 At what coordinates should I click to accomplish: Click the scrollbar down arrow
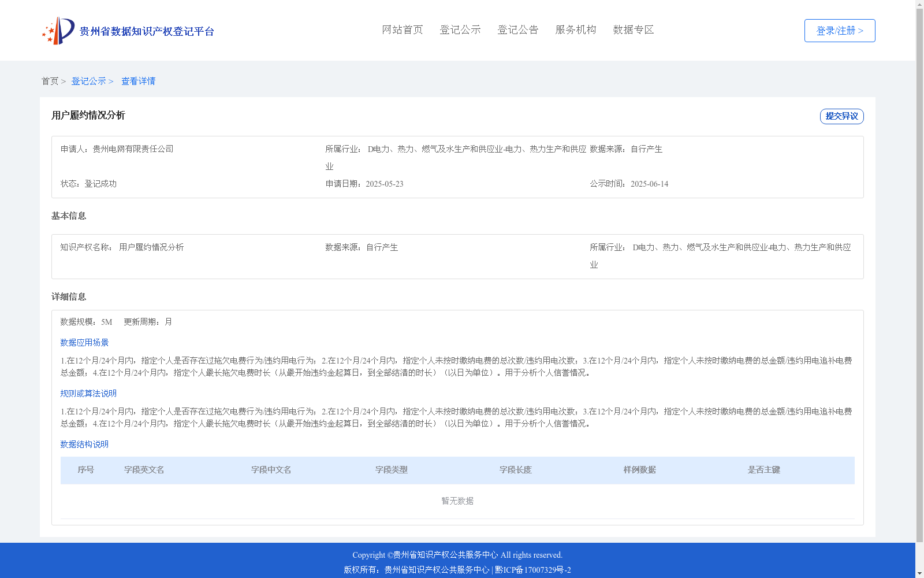click(919, 574)
